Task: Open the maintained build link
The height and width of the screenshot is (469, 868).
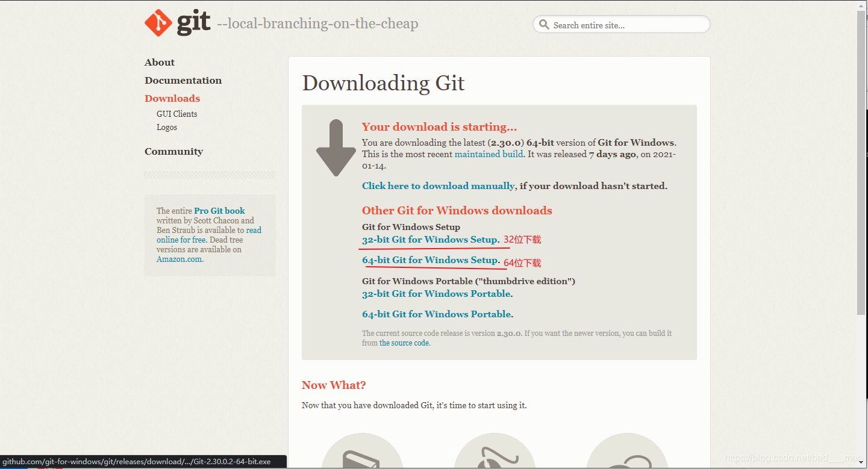Action: (489, 154)
